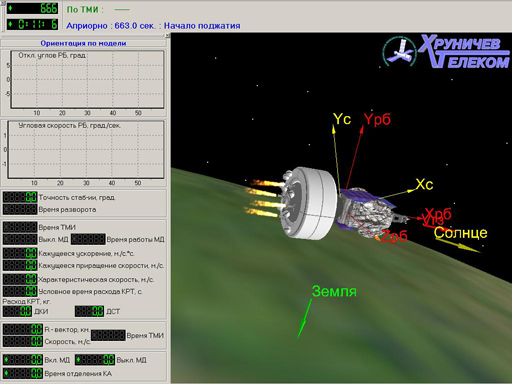Click the yellow Yc axis label

pyautogui.click(x=342, y=119)
